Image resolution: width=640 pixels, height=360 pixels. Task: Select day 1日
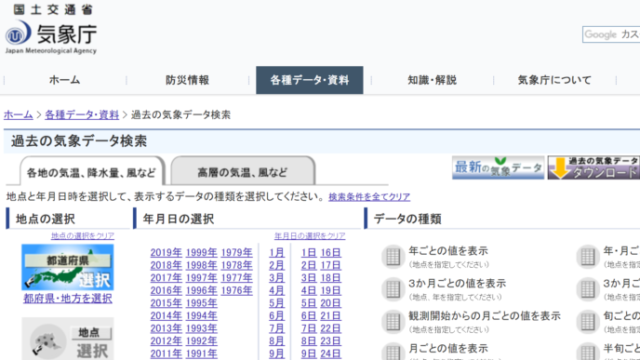309,253
